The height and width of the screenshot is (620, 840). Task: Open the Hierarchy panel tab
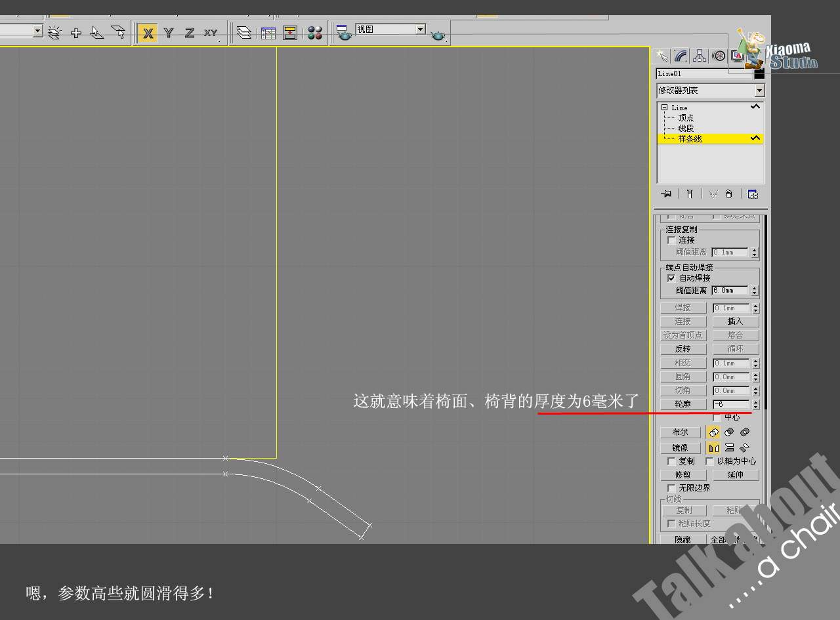click(700, 56)
